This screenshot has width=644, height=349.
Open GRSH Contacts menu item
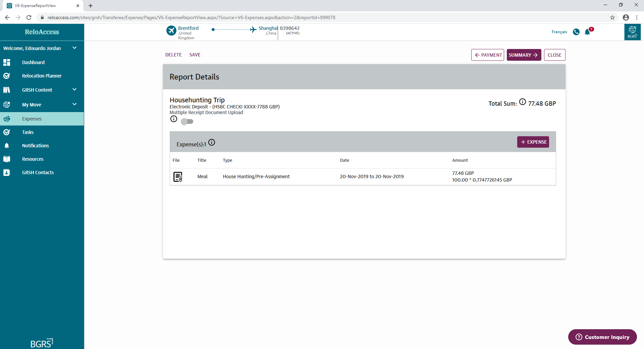[38, 172]
